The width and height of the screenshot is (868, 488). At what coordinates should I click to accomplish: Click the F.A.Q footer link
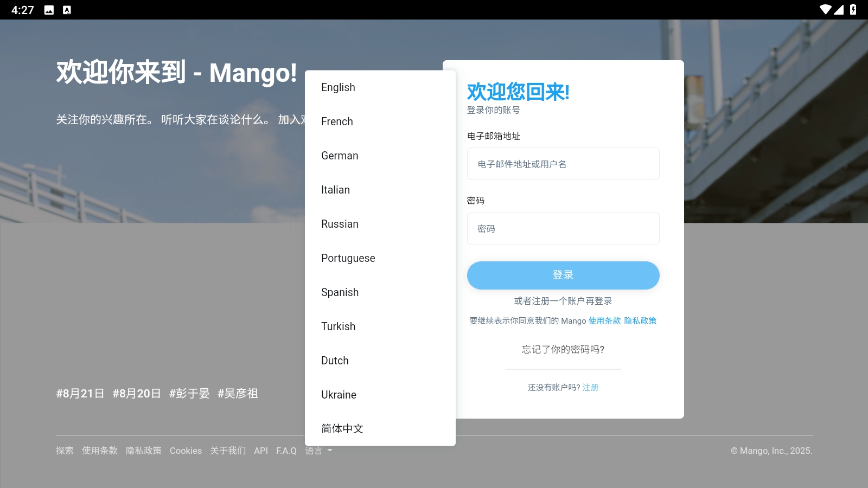coord(285,451)
